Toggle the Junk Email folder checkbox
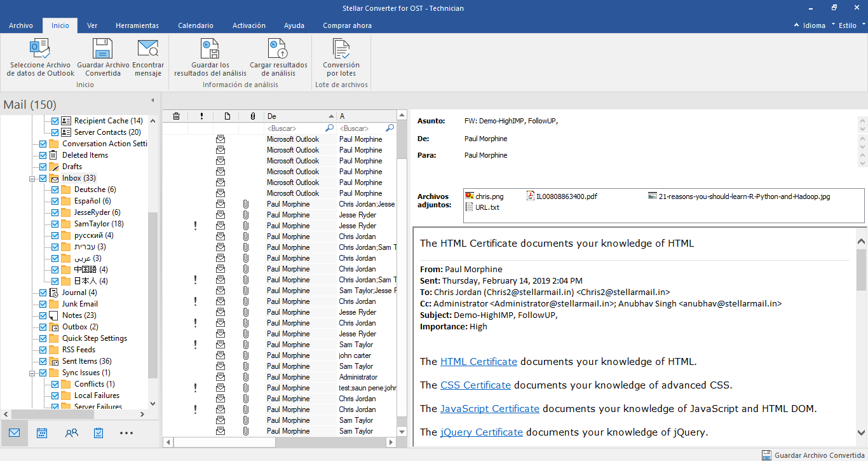 point(43,304)
